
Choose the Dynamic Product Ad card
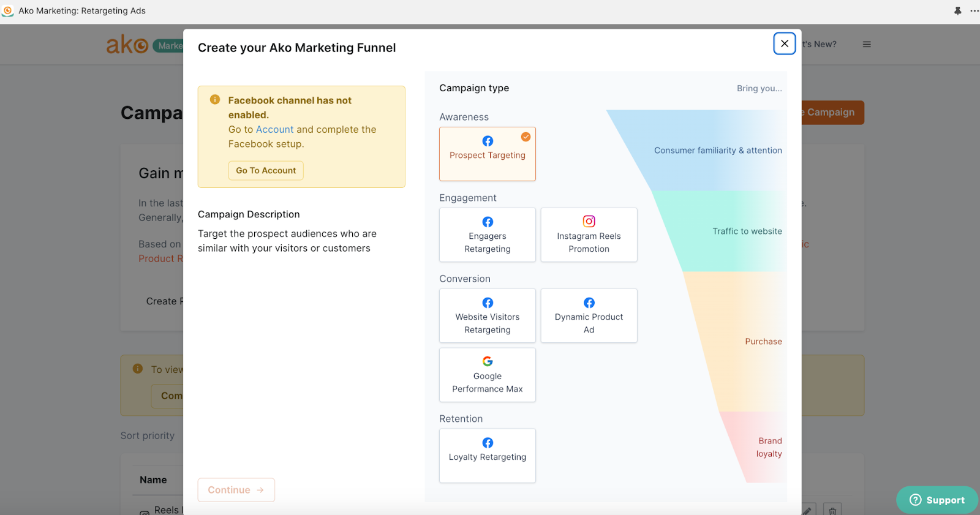[x=589, y=315]
